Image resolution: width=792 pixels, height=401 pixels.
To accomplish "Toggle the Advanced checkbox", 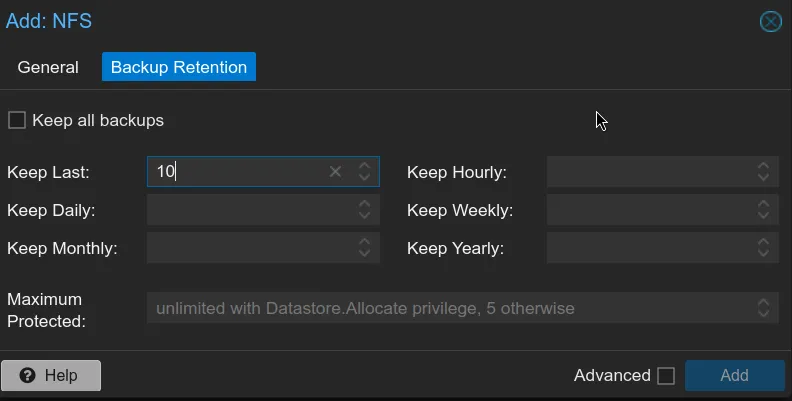I will pyautogui.click(x=666, y=376).
